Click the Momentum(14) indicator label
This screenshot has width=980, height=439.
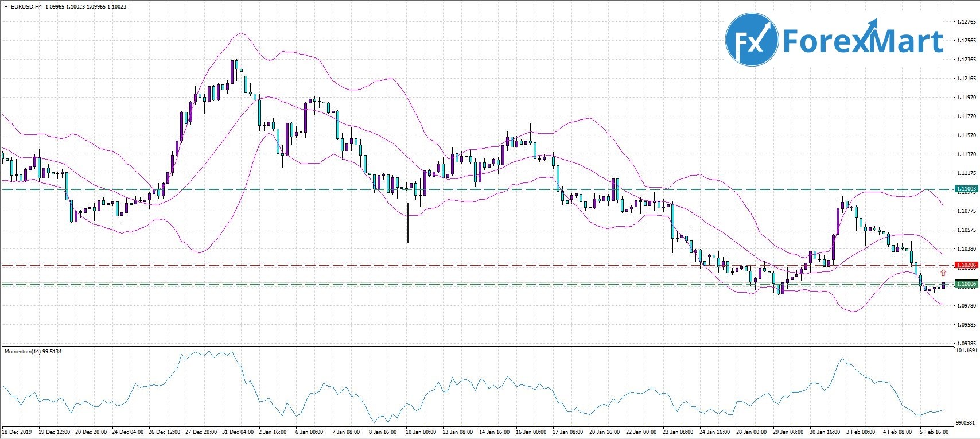pos(33,351)
